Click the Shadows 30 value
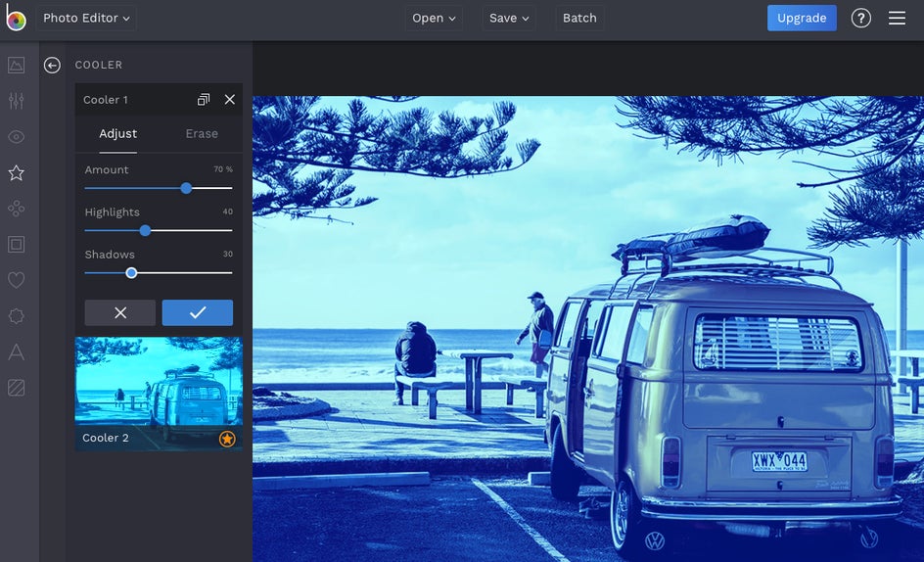Viewport: 924px width, 562px height. (227, 255)
